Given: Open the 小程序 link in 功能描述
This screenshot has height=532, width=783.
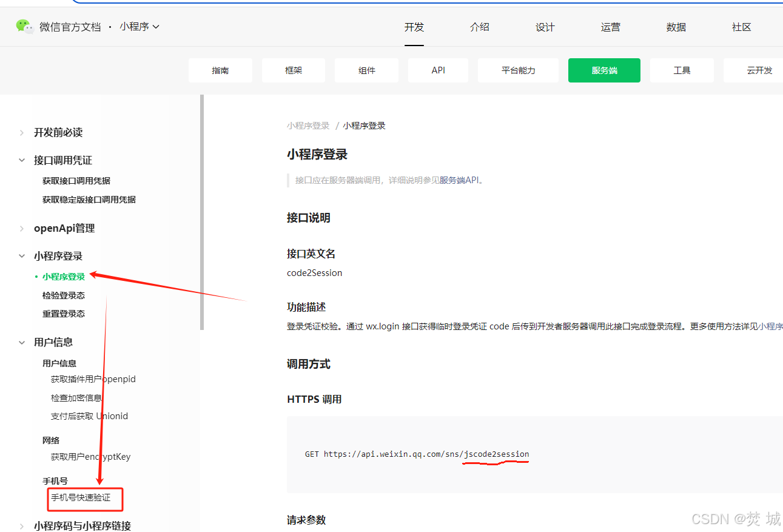Looking at the screenshot, I should click(x=770, y=326).
